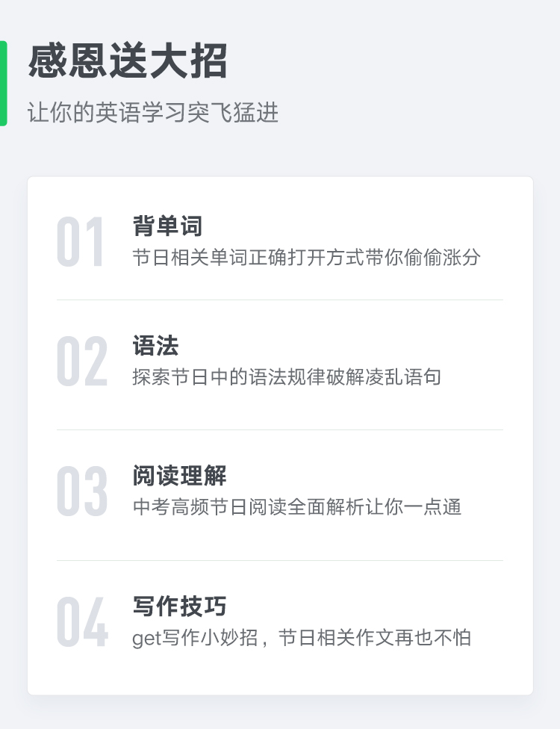Tap the subtitle 让你的英语学习突飞猛进
Screen dimensions: 560x729
(153, 113)
